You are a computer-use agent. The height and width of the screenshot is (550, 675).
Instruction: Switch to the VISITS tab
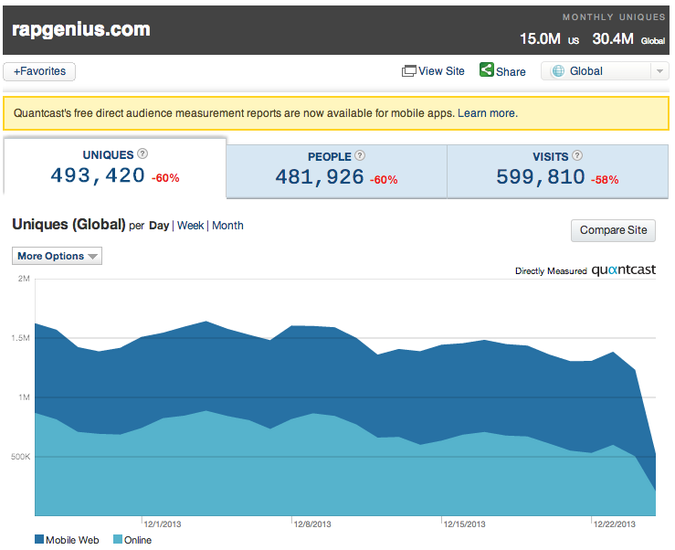point(558,171)
